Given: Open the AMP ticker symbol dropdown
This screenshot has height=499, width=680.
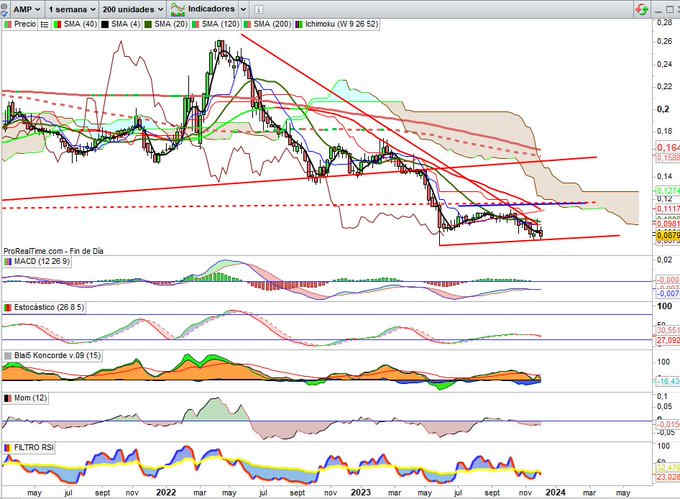Looking at the screenshot, I should [26, 9].
